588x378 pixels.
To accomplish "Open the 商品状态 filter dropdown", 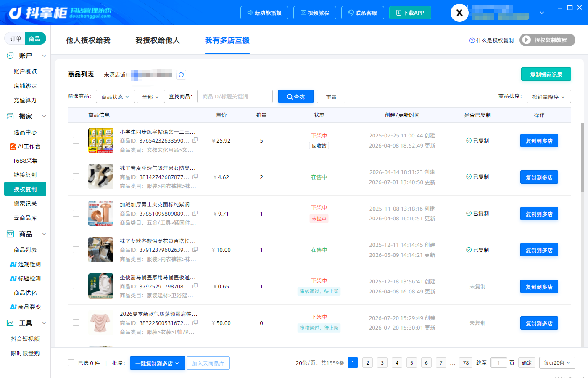I will pos(116,97).
